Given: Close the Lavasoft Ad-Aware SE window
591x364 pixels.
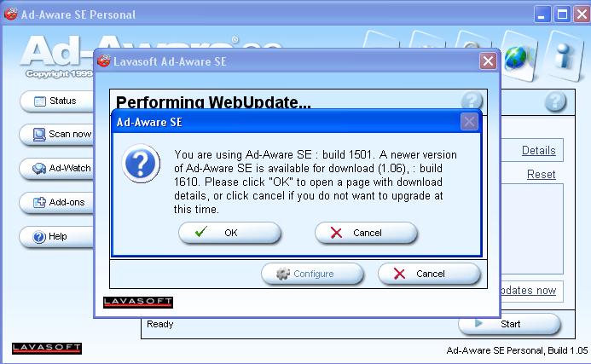Looking at the screenshot, I should [x=488, y=61].
